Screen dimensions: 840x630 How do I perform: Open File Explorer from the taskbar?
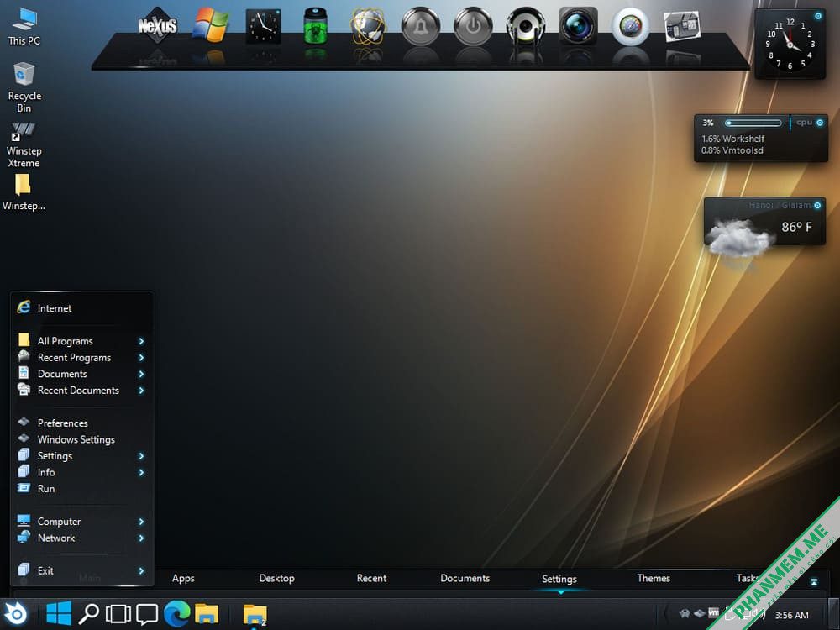pyautogui.click(x=207, y=614)
